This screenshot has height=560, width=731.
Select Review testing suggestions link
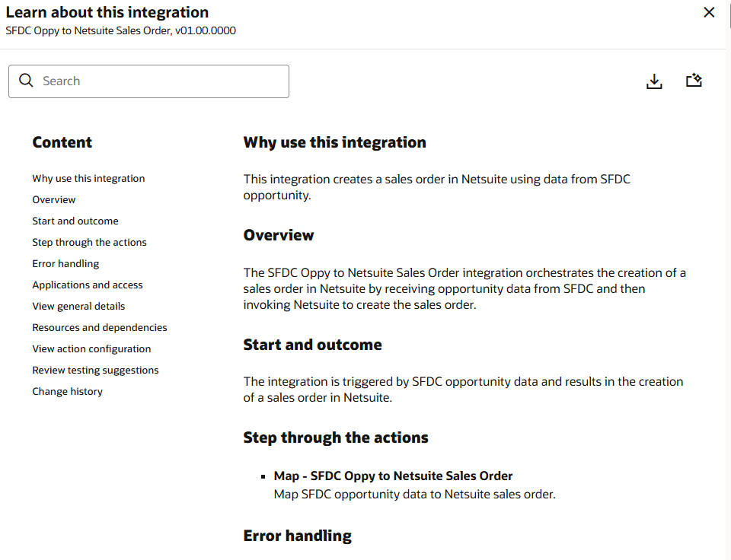95,370
